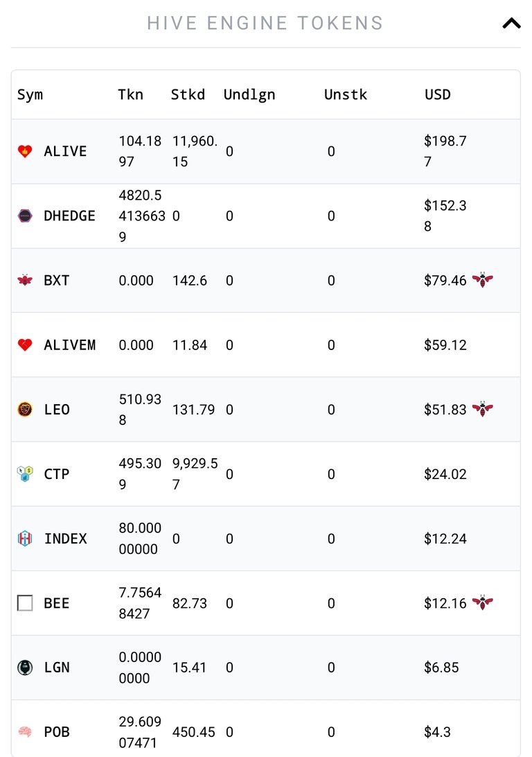Click the POB brain token icon

click(x=25, y=732)
